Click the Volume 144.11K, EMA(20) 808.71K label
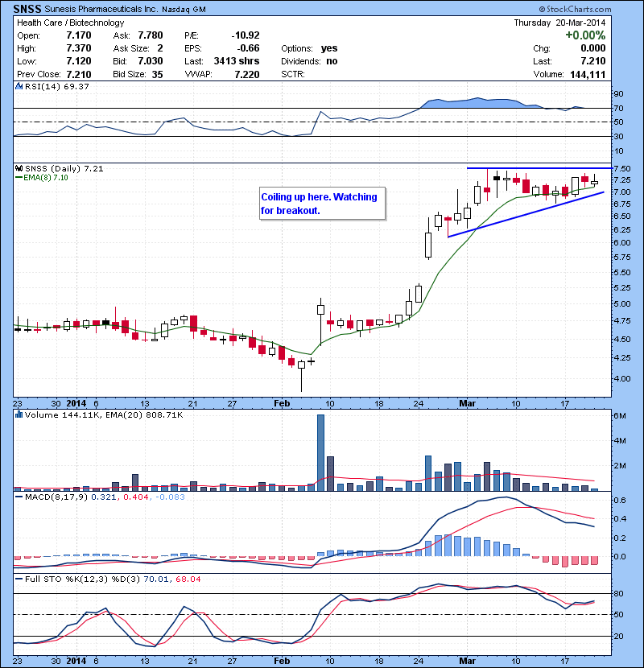644x668 pixels. [104, 414]
